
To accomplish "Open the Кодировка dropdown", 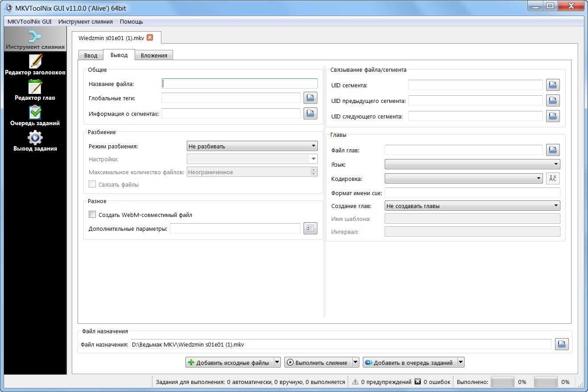I will coord(464,178).
